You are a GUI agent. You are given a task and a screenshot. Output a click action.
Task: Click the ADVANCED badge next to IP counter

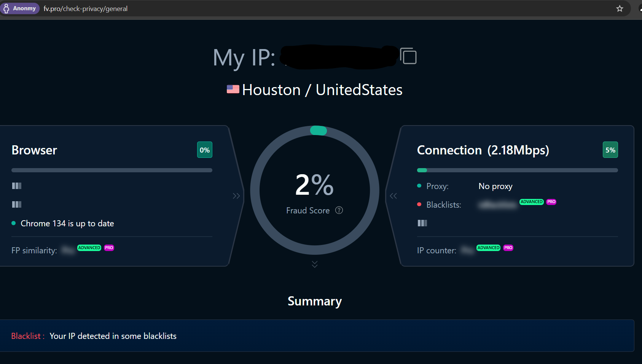click(488, 248)
